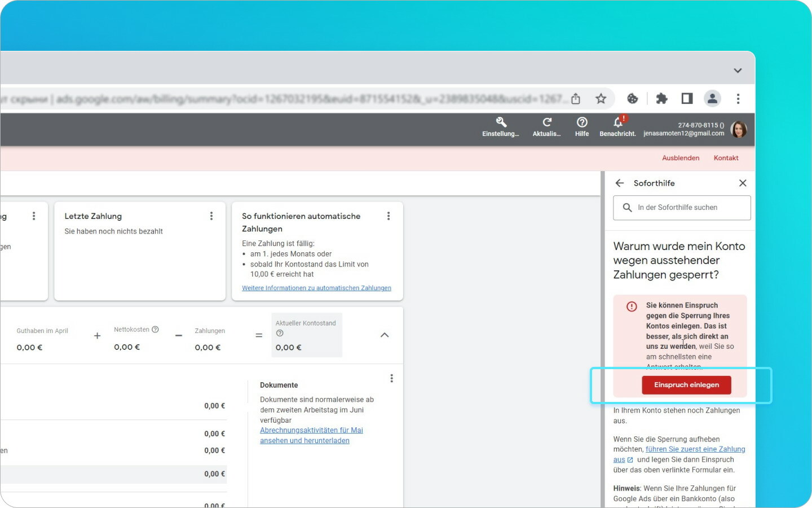Click Ausblenden in the pink banner
Image resolution: width=812 pixels, height=508 pixels.
[x=681, y=158]
